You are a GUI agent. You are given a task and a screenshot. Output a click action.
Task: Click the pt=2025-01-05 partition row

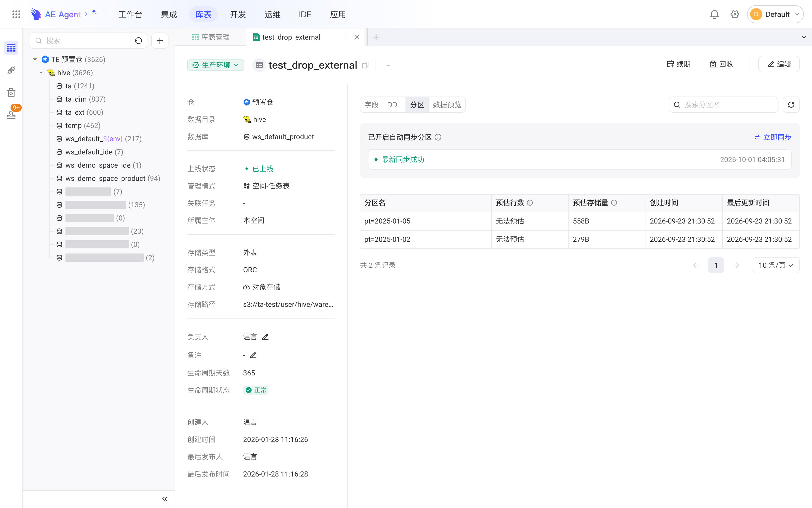580,221
